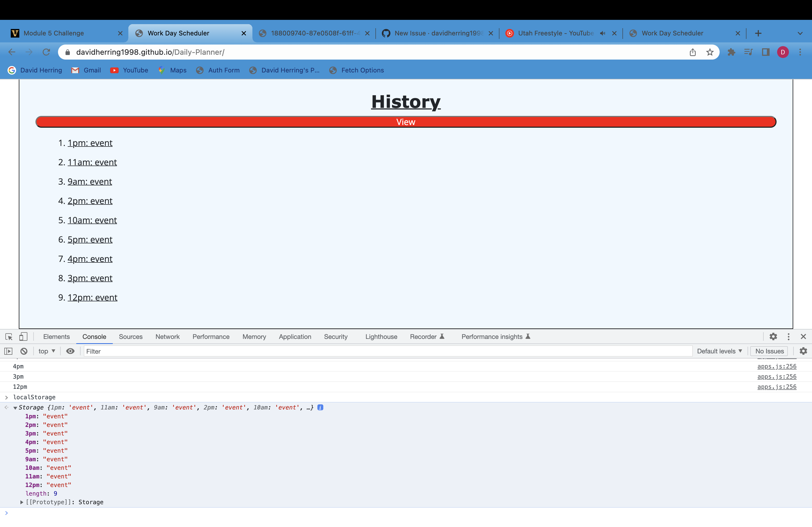
Task: Open the Chrome extensions puzzle menu
Action: pyautogui.click(x=731, y=52)
